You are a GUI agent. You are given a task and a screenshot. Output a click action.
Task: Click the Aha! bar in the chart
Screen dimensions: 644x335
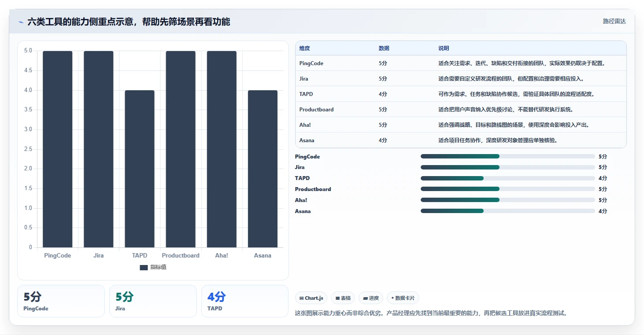[x=222, y=149]
